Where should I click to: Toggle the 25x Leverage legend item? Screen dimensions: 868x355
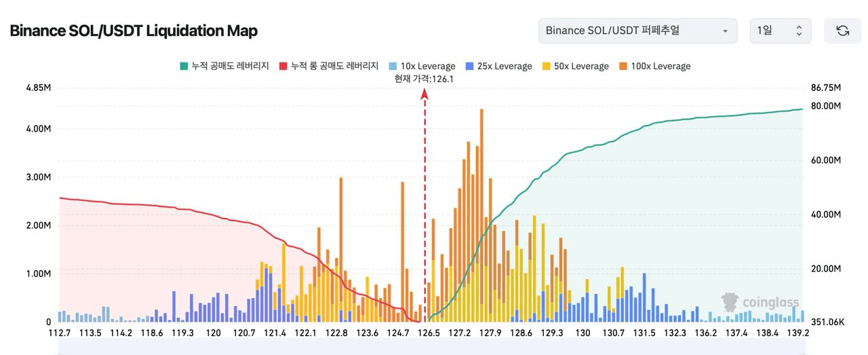pos(498,66)
